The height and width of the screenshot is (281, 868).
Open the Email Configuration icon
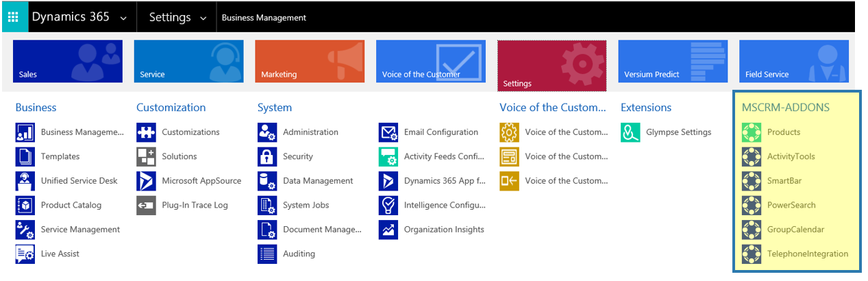click(388, 132)
